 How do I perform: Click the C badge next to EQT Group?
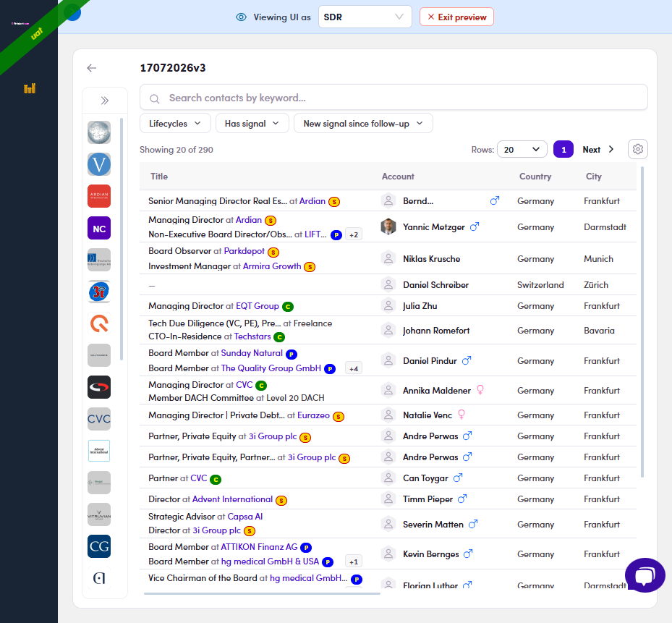pos(288,307)
